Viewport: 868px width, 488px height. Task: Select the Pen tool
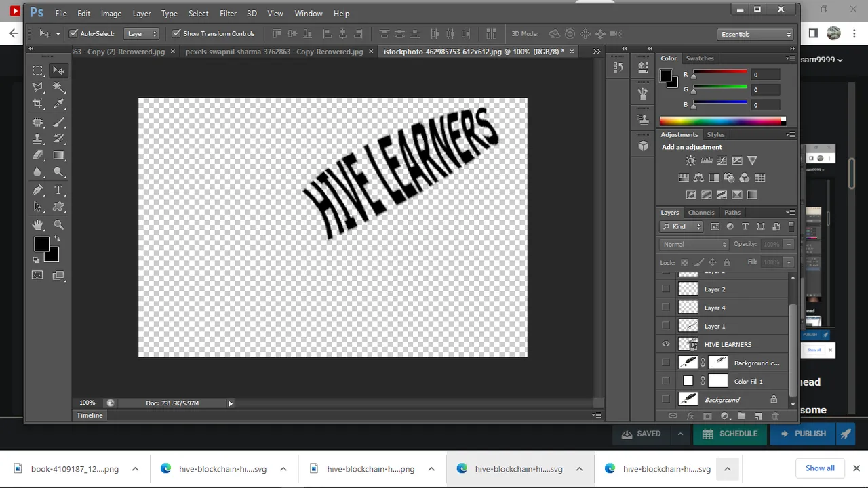(38, 190)
